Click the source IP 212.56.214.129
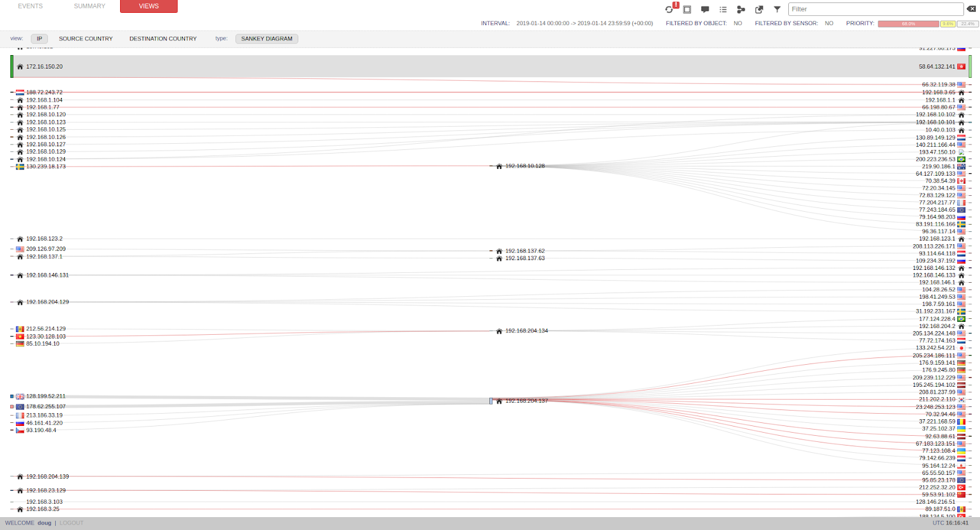 (x=46, y=329)
